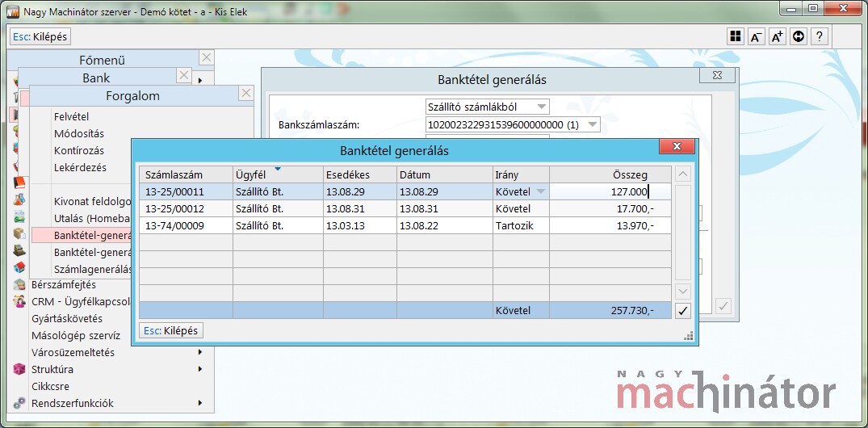Open Kivonat feldolgozás menu entry
The image size is (868, 428).
(x=92, y=201)
